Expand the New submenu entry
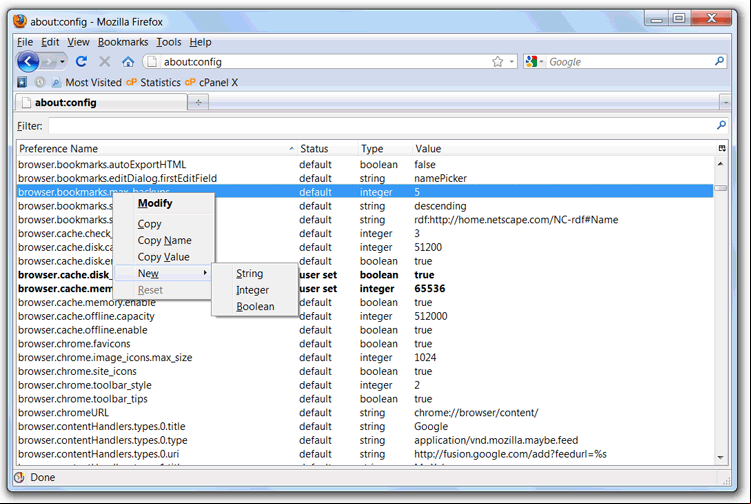 coord(164,273)
